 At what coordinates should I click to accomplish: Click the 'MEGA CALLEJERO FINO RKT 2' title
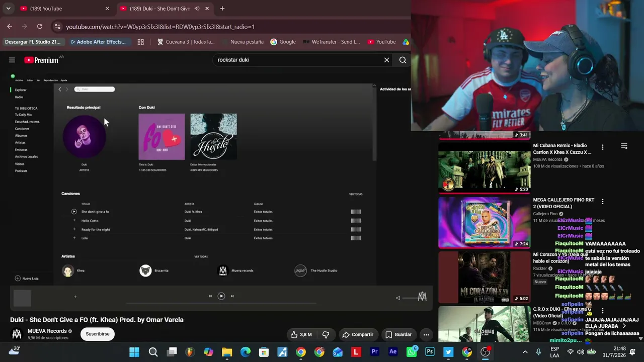click(563, 203)
